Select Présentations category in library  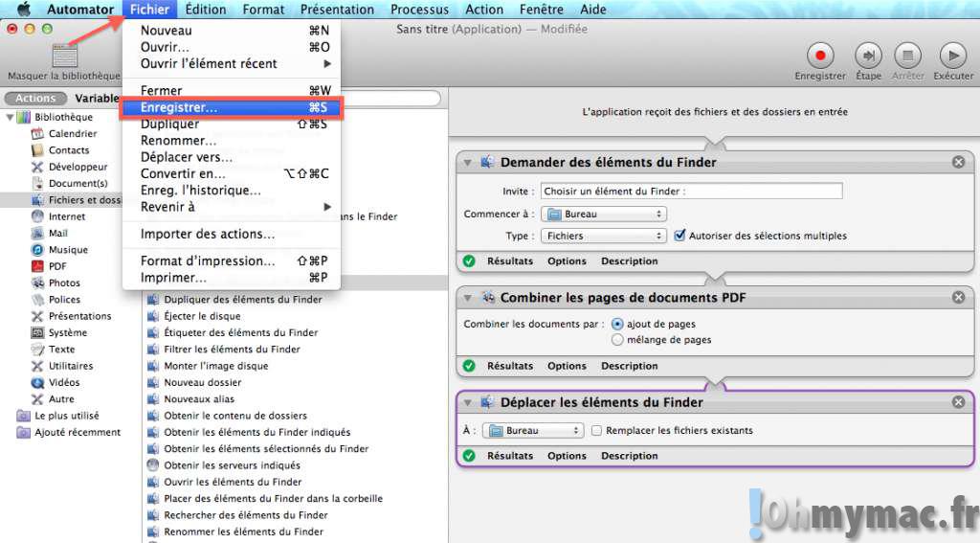coord(79,316)
